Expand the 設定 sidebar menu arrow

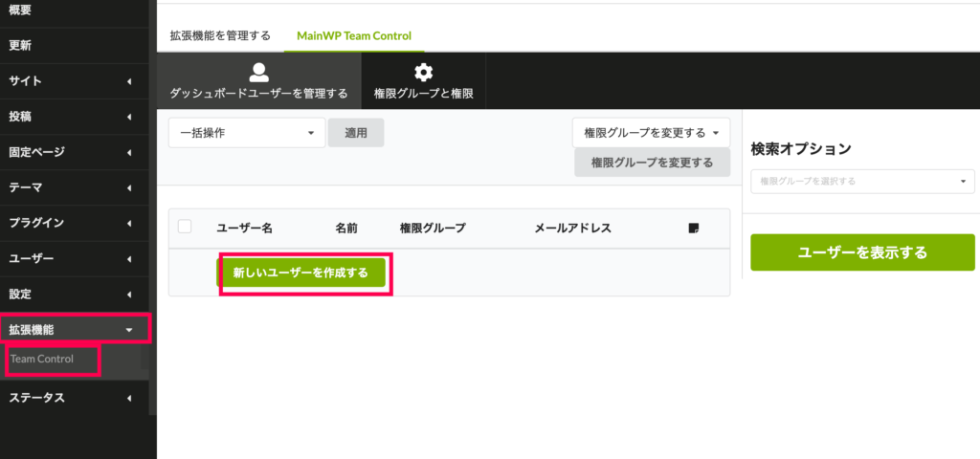129,295
